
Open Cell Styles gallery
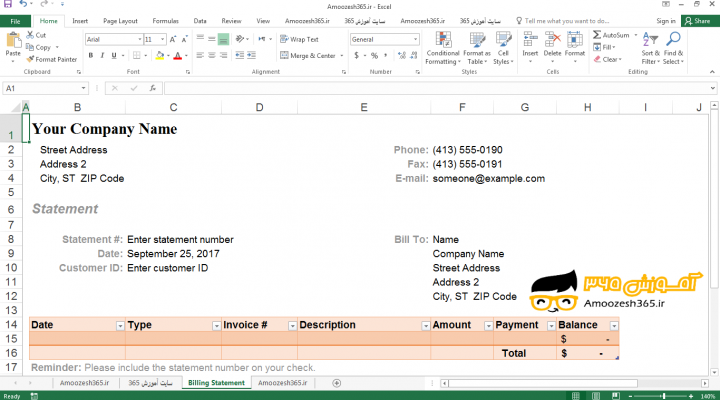(x=503, y=48)
